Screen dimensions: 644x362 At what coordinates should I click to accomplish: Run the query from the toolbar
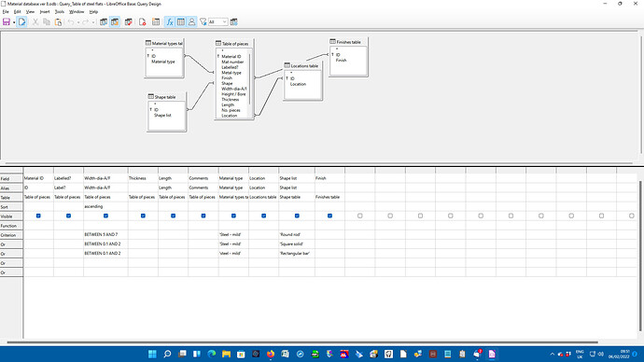click(x=104, y=21)
